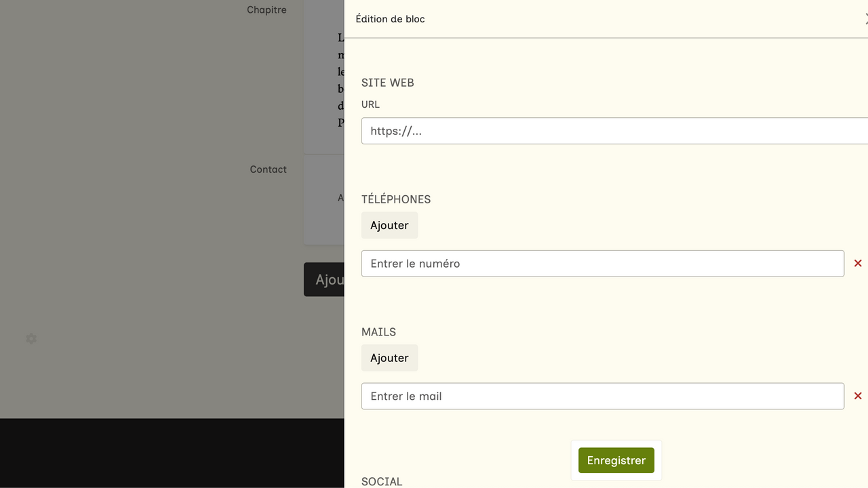Viewport: 868px width, 488px height.
Task: Remove the phone number entry with red X
Action: [x=858, y=264]
